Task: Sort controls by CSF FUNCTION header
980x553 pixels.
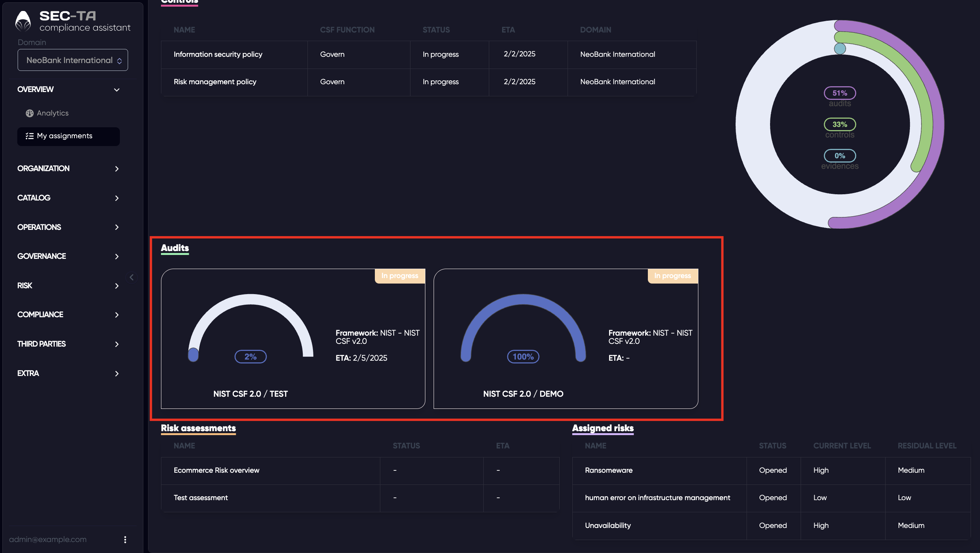Action: click(x=347, y=30)
